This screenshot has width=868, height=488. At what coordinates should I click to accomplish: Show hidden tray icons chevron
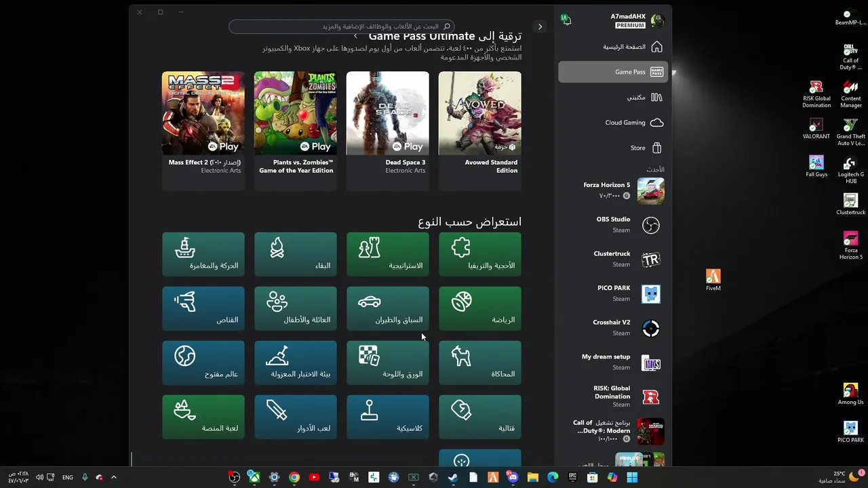tap(113, 477)
